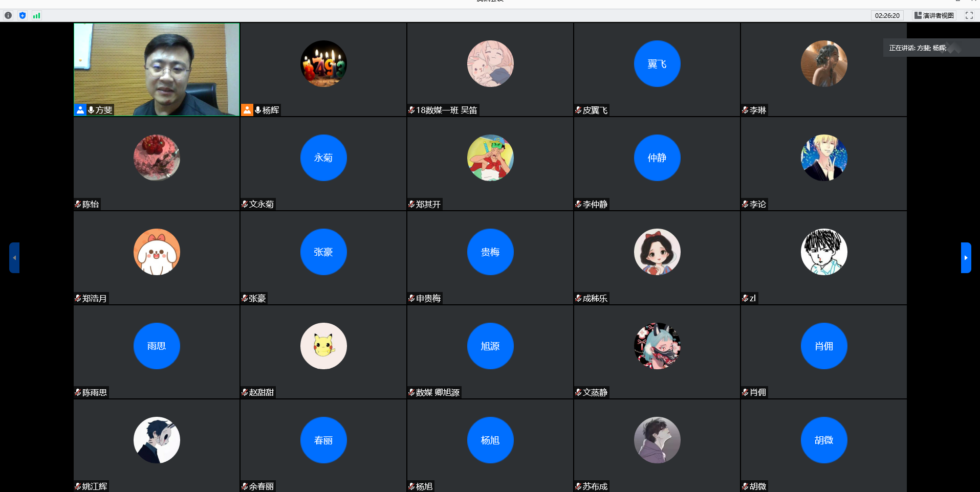This screenshot has width=980, height=492.
Task: Click the host badge icon on 方斐
Action: (x=80, y=110)
